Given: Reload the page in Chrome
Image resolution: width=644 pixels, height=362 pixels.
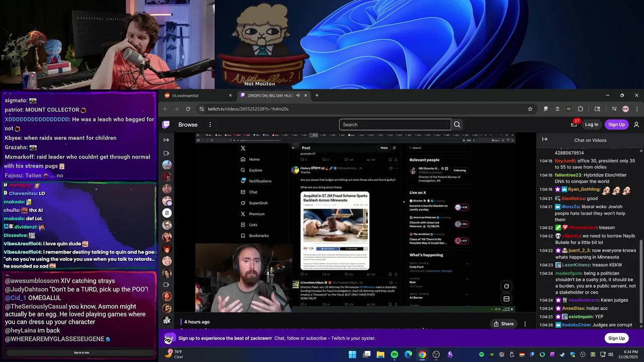Looking at the screenshot, I should click(188, 109).
